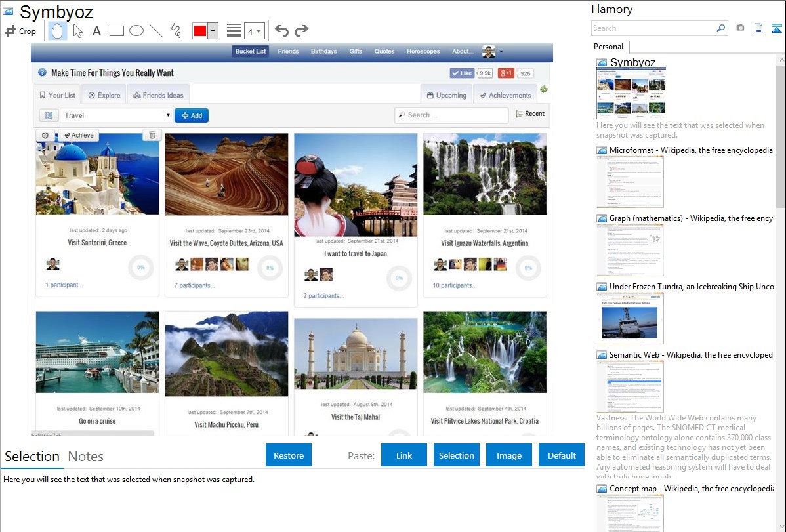The image size is (786, 532).
Task: Click the Image paste button
Action: click(x=508, y=455)
